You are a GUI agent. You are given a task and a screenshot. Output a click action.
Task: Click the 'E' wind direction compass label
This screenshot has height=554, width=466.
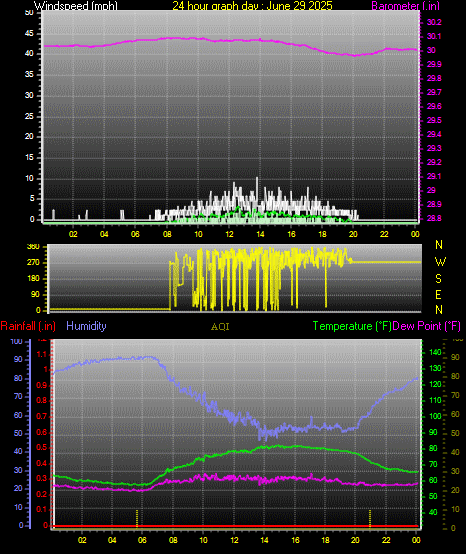(x=438, y=294)
